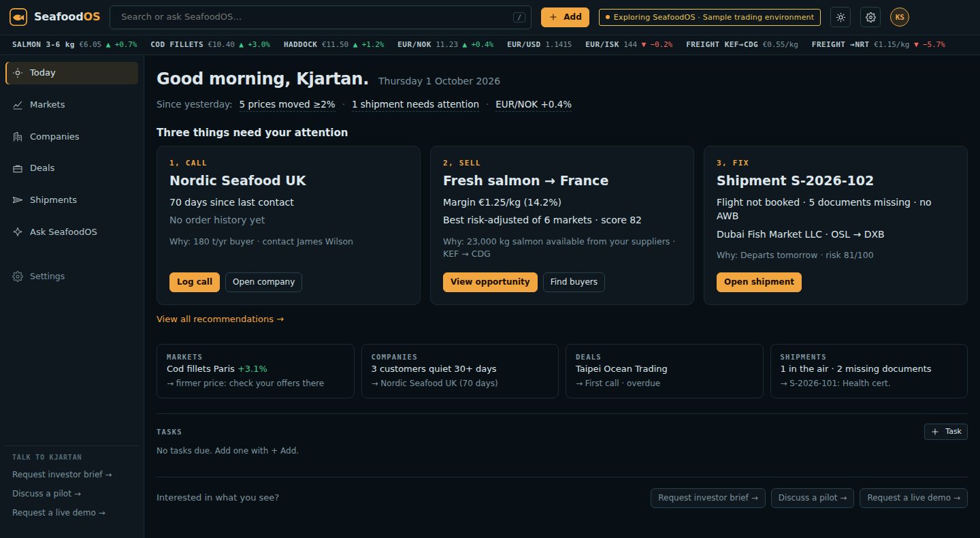Click the Exploring SeafoodOS sample environment badge
This screenshot has height=538, width=980.
[x=710, y=17]
